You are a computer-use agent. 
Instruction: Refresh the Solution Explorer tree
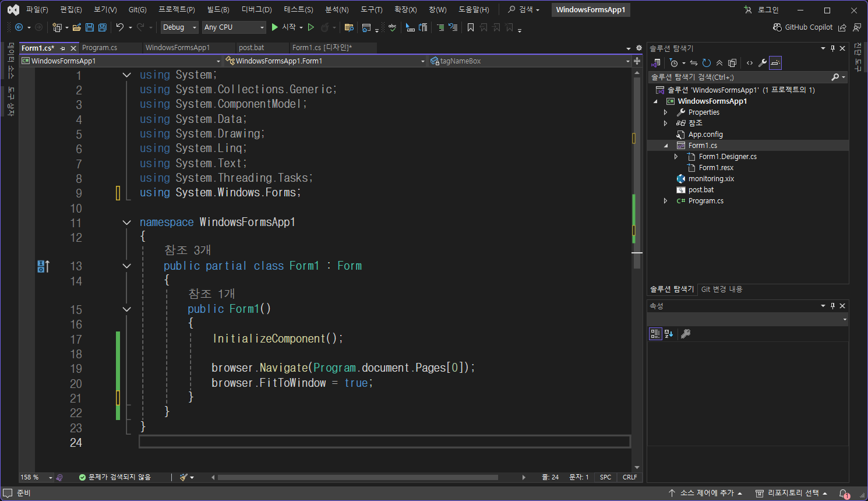(x=706, y=63)
